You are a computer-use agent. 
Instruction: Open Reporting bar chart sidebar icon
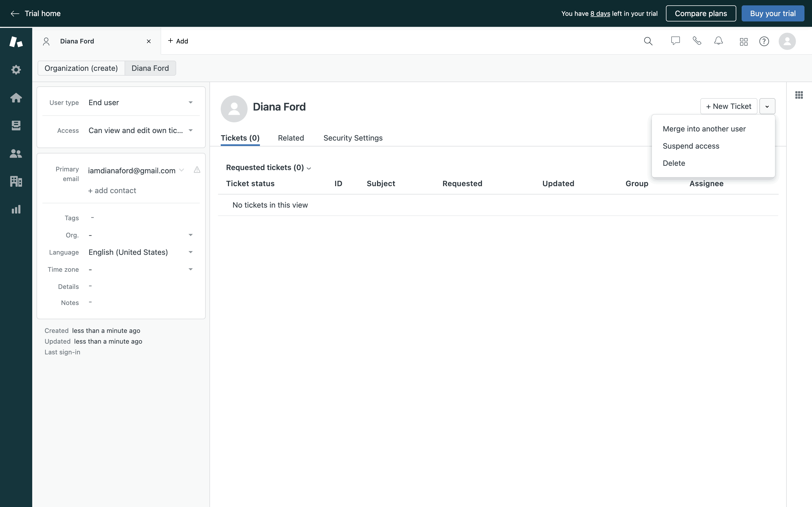[x=16, y=210]
